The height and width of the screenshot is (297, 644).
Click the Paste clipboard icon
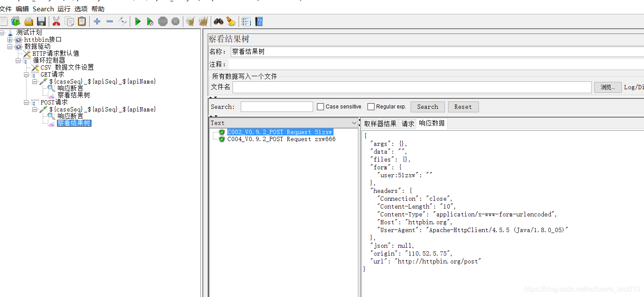[82, 21]
